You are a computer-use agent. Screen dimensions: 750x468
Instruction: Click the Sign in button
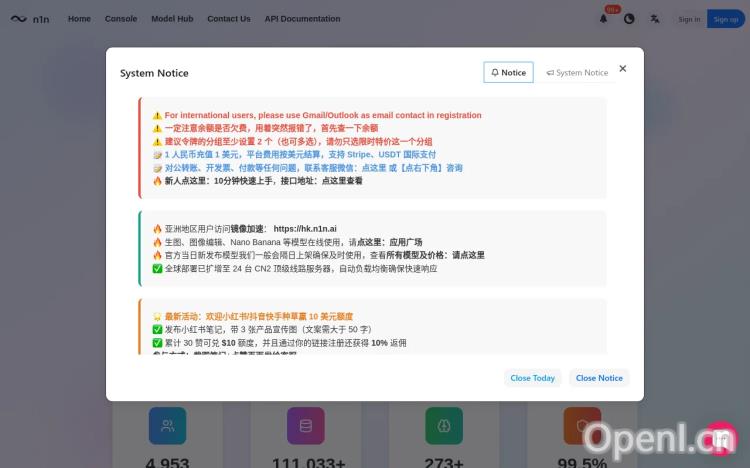click(x=689, y=19)
